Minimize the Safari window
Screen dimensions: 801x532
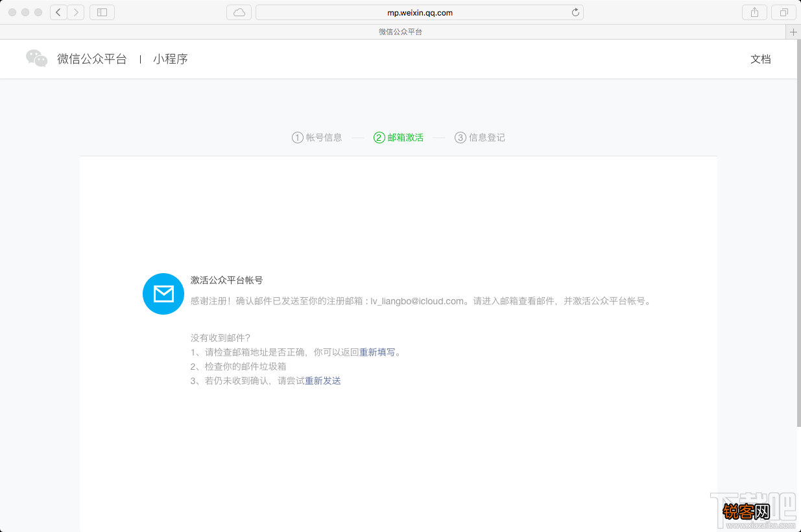click(x=25, y=12)
